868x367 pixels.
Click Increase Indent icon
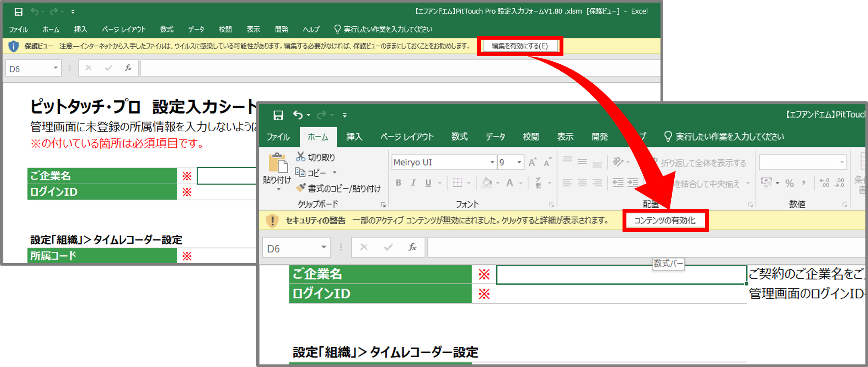click(633, 183)
